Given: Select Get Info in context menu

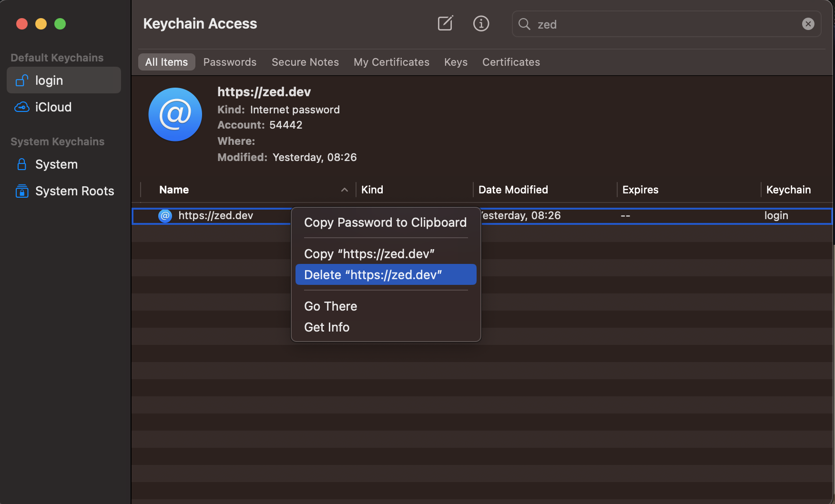Looking at the screenshot, I should click(x=386, y=327).
